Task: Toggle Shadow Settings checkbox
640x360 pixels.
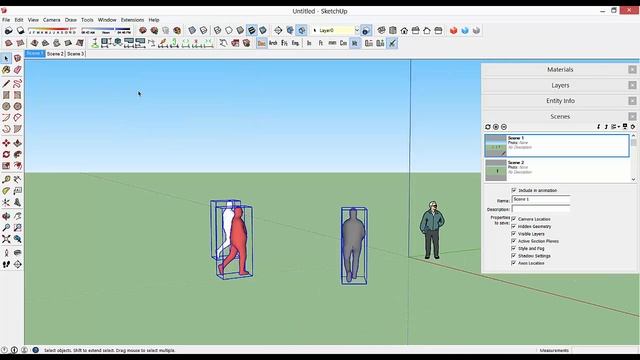Action: 514,256
